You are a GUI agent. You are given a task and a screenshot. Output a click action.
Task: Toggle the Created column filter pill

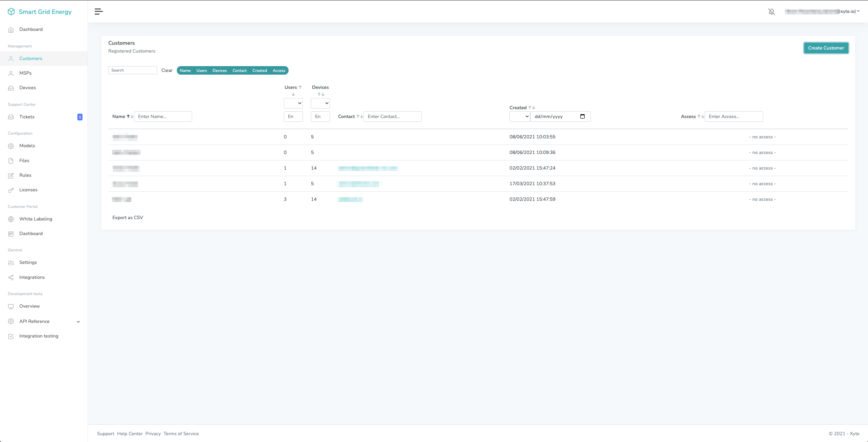pyautogui.click(x=259, y=71)
